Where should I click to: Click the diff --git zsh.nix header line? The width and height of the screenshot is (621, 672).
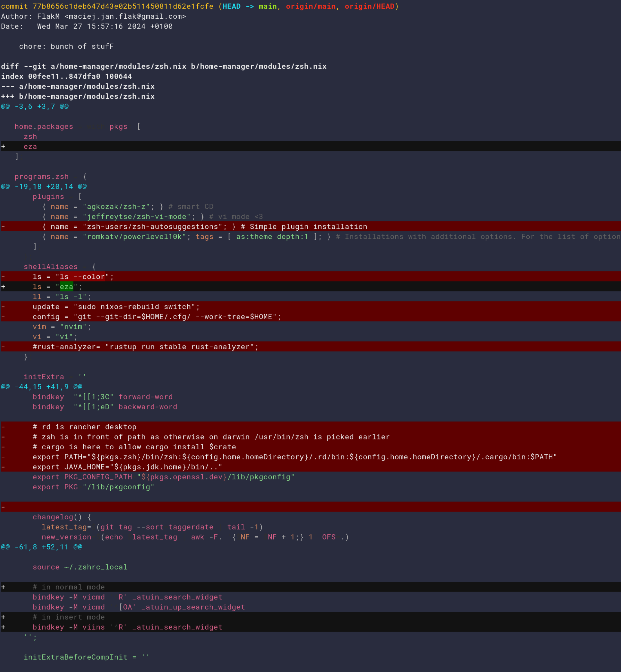[x=164, y=66]
